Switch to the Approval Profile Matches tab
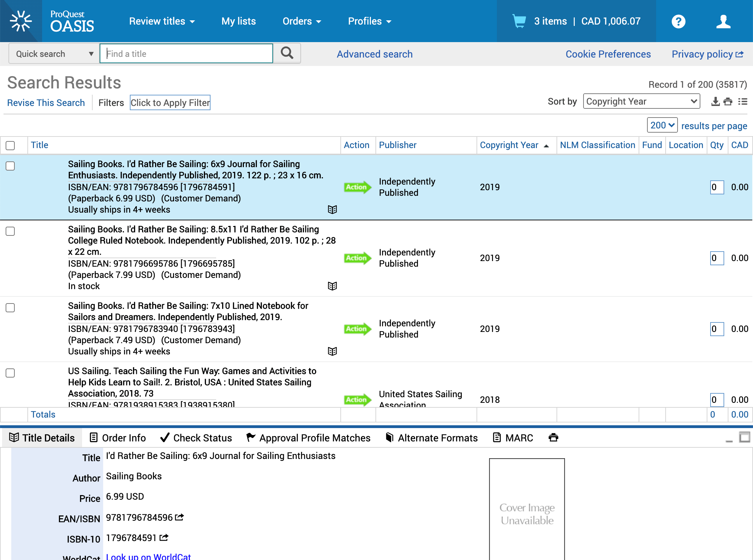753x560 pixels. (308, 438)
